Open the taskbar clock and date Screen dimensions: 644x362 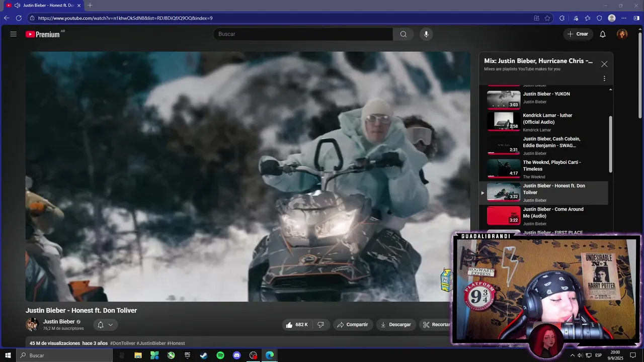pos(615,355)
